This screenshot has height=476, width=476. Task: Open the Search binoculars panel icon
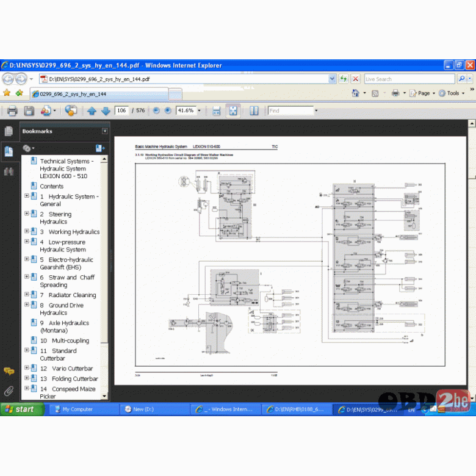pos(9,171)
